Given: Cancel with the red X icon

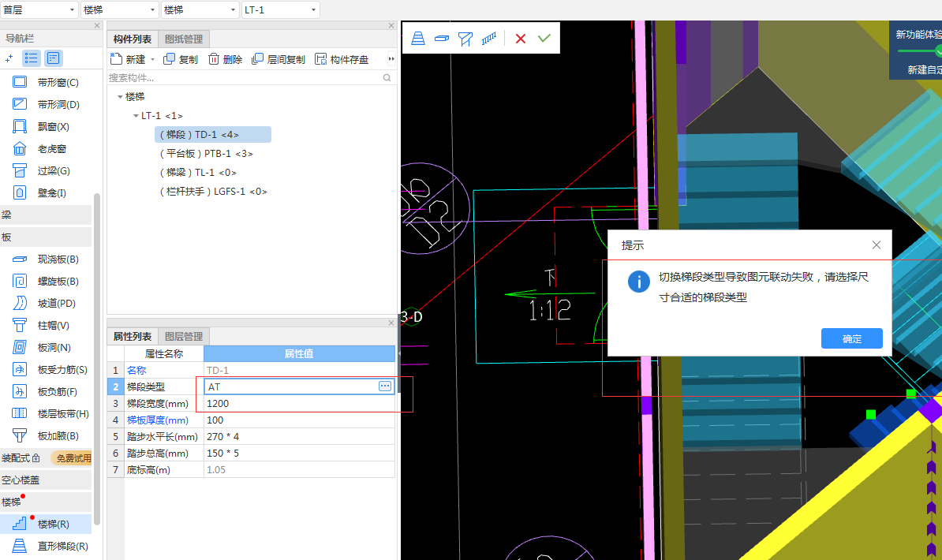Looking at the screenshot, I should (521, 39).
